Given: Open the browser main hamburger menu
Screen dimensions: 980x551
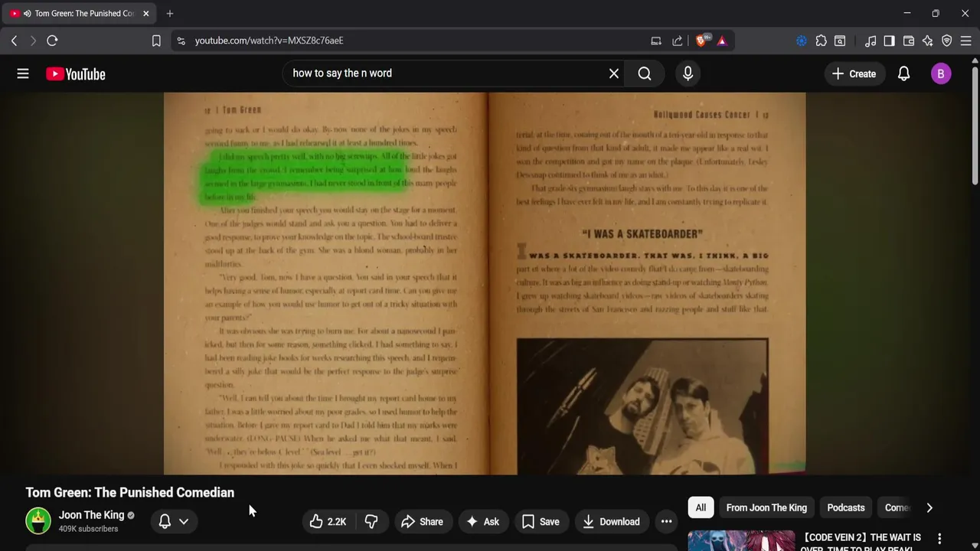Looking at the screenshot, I should click(x=965, y=41).
